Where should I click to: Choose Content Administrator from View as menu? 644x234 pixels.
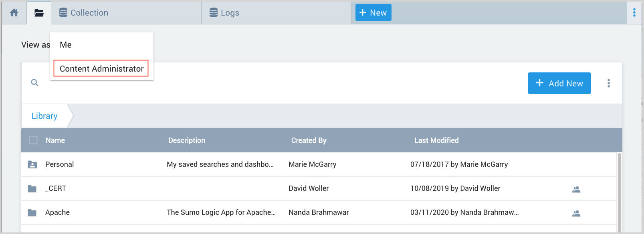click(101, 68)
